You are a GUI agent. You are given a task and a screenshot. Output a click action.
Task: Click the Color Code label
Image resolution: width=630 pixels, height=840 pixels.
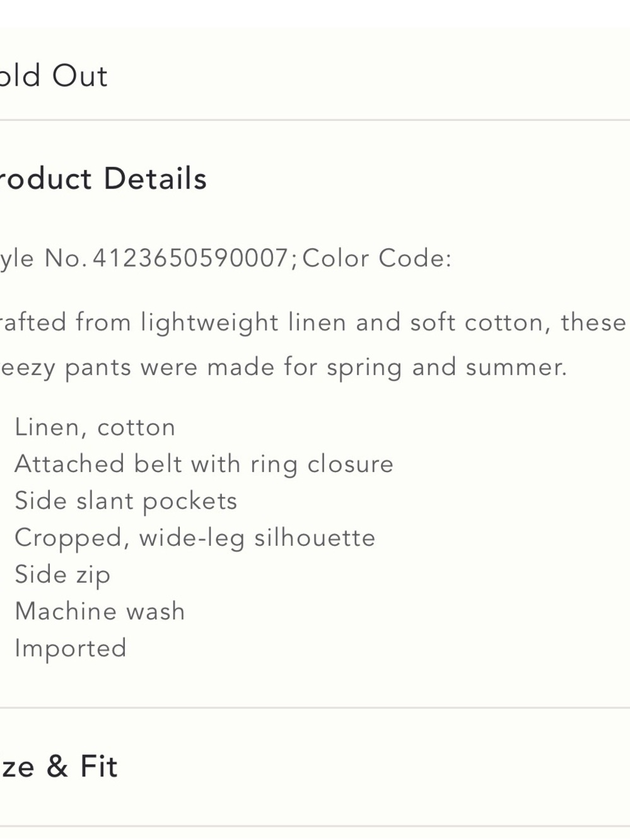point(377,258)
